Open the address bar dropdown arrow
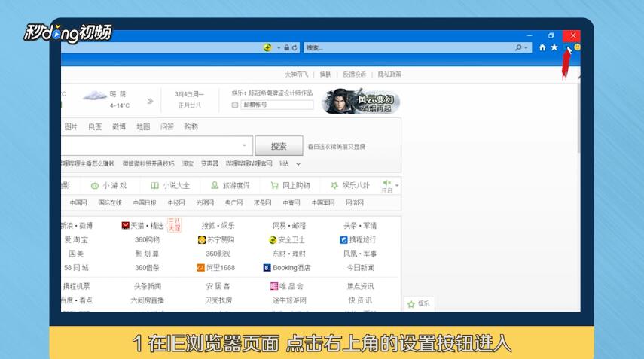The image size is (644, 359). click(x=279, y=48)
